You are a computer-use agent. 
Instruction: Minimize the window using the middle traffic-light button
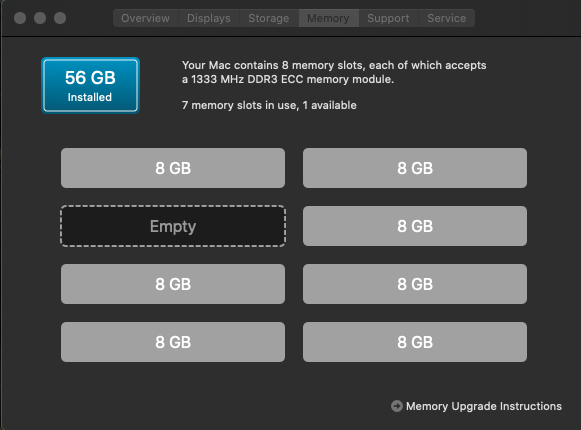click(40, 18)
